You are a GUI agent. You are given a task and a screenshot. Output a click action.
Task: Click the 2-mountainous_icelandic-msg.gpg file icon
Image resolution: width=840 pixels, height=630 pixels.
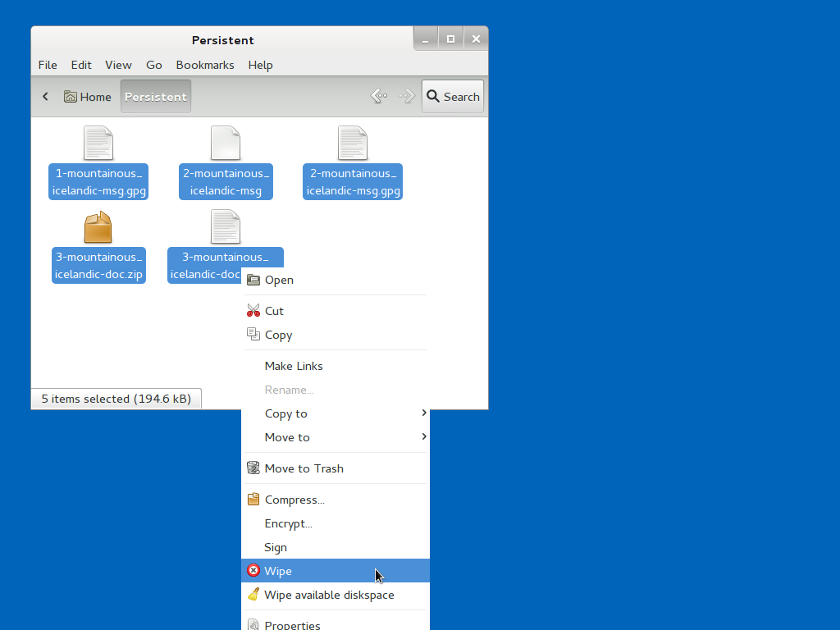(x=353, y=144)
